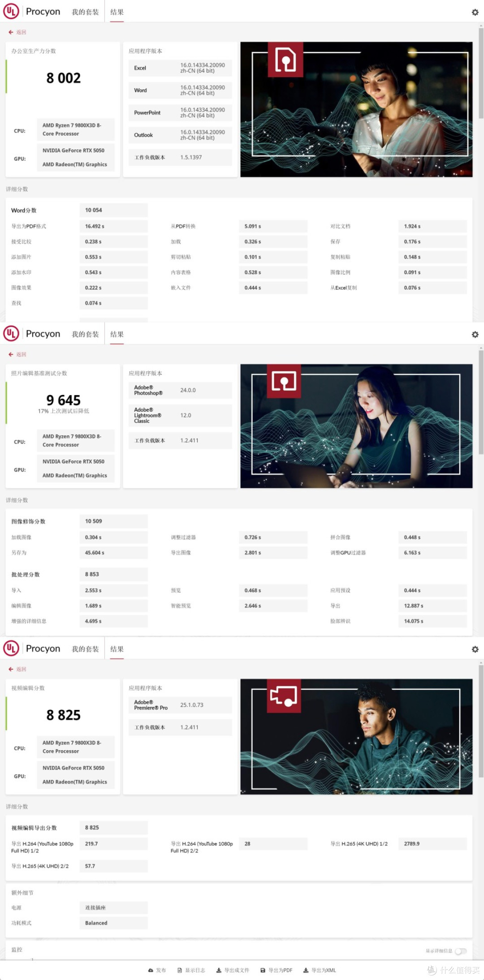This screenshot has width=484, height=980.
Task: Click Adobe Premiere Pro 25.1.0.73 row
Action: [180, 705]
